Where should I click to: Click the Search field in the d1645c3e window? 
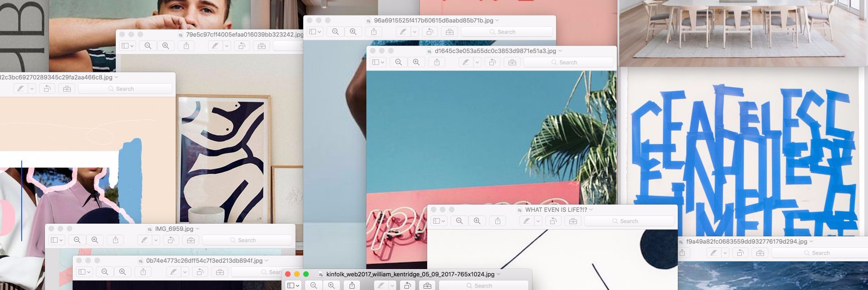pos(568,62)
